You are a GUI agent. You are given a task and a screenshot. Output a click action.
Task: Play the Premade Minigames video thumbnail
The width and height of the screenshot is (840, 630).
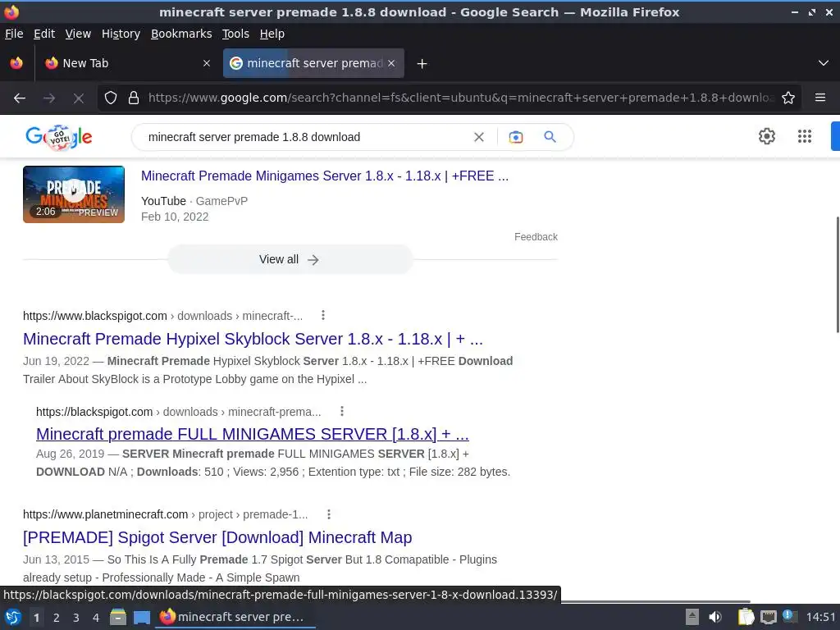coord(74,194)
